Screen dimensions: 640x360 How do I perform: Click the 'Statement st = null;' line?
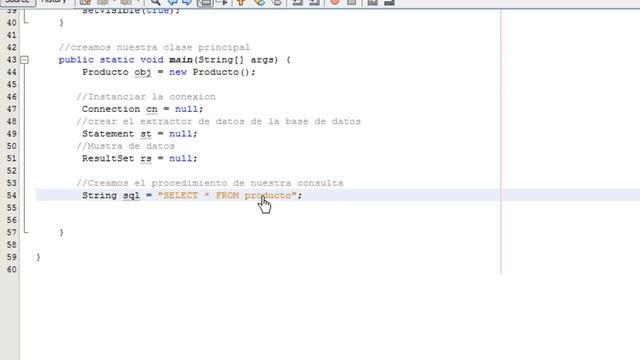click(139, 134)
